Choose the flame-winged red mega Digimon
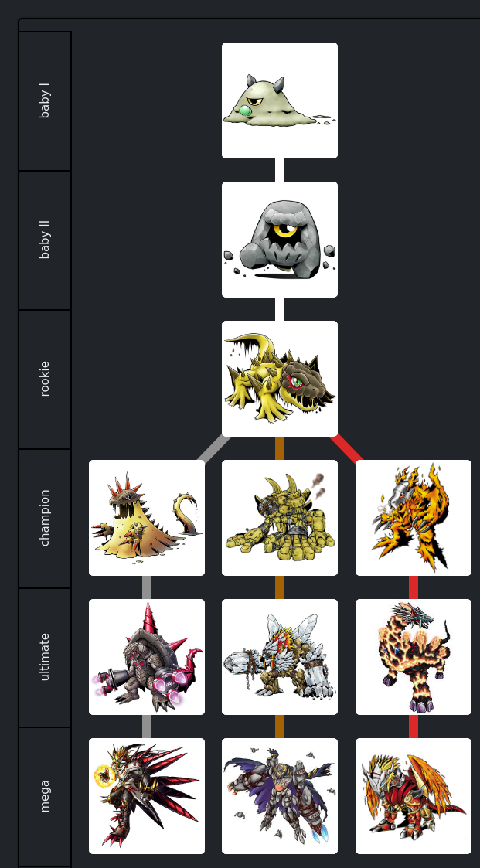 tap(413, 796)
